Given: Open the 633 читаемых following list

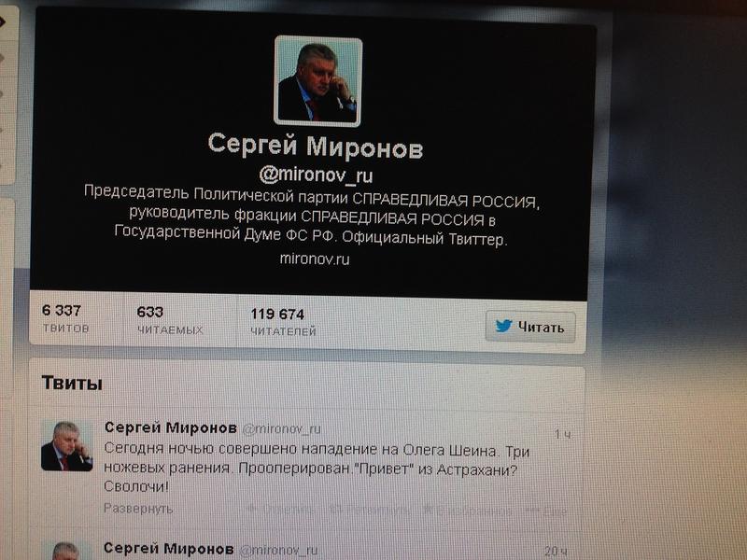Looking at the screenshot, I should tap(170, 319).
